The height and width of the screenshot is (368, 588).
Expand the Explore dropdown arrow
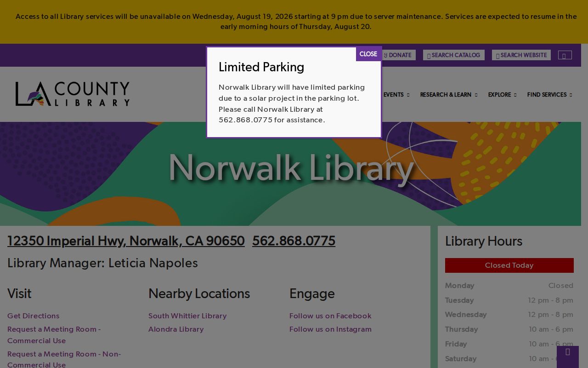515,95
